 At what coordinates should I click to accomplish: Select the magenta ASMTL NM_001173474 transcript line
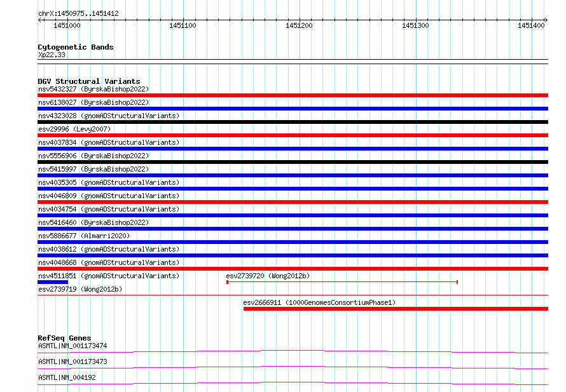(293, 351)
